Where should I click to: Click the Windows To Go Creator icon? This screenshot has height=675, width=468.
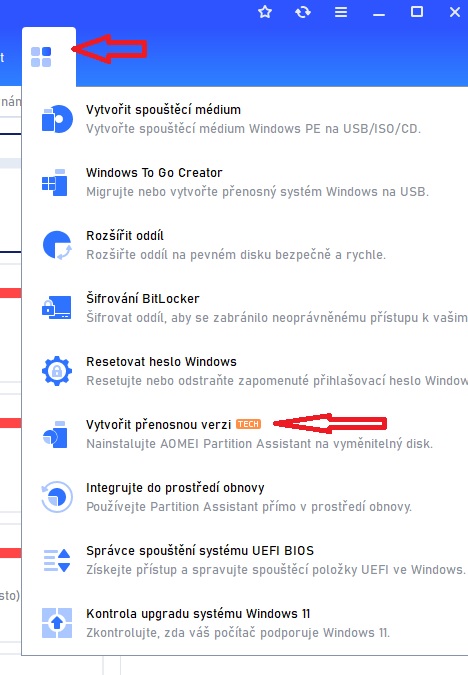coord(55,183)
